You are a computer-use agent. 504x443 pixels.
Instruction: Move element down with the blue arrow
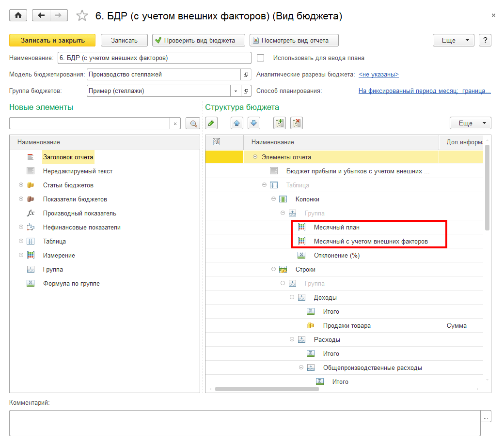(x=254, y=123)
